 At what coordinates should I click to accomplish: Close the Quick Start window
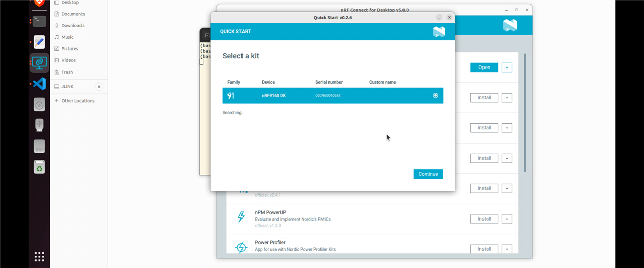(449, 17)
